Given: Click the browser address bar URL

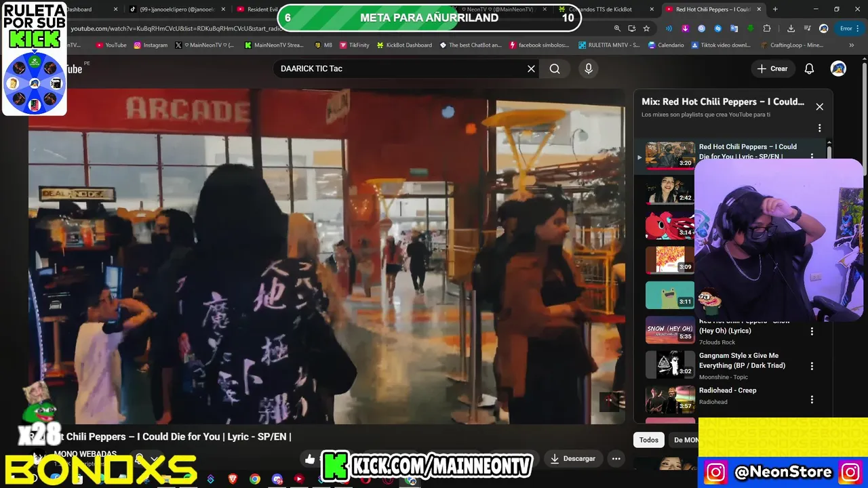Looking at the screenshot, I should pyautogui.click(x=176, y=28).
